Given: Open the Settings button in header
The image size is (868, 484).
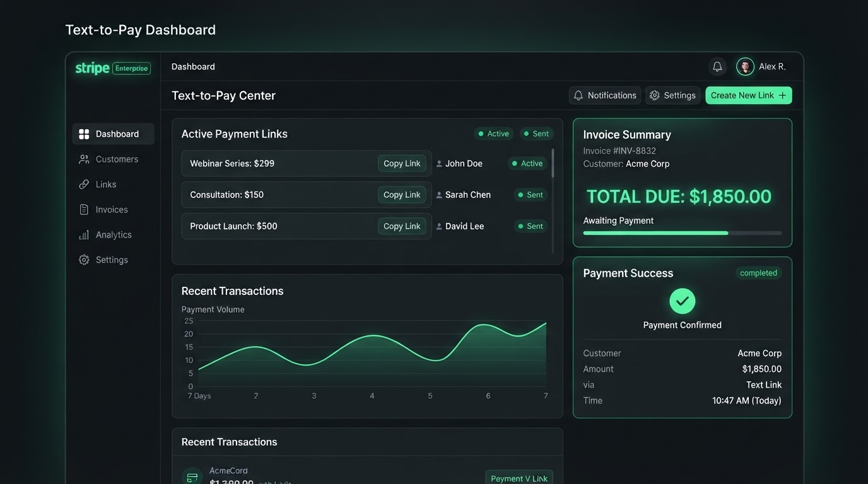Looking at the screenshot, I should tap(672, 95).
